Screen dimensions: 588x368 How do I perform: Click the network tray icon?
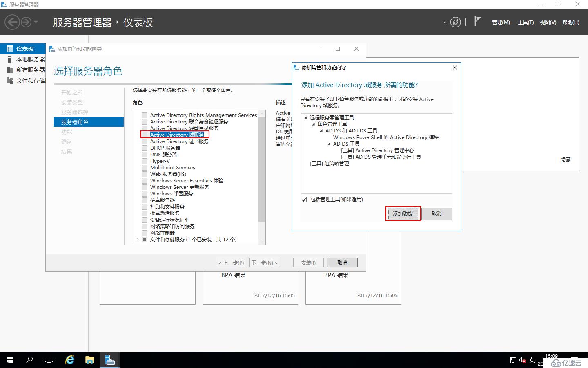[x=513, y=360]
